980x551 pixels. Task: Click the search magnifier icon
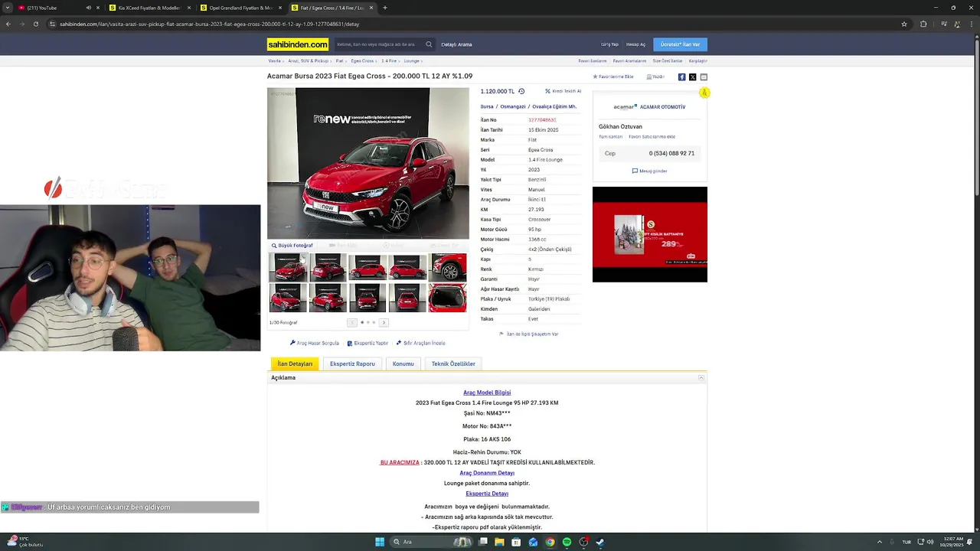[429, 44]
